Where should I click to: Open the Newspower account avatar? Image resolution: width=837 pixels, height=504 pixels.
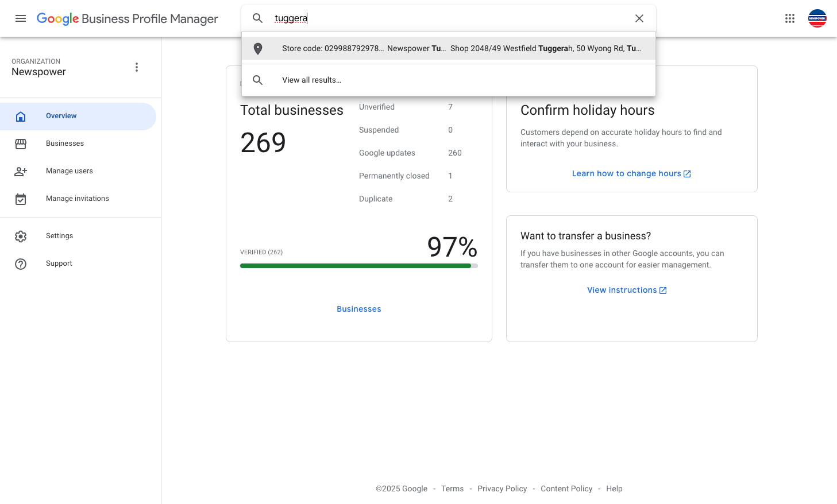[x=817, y=18]
